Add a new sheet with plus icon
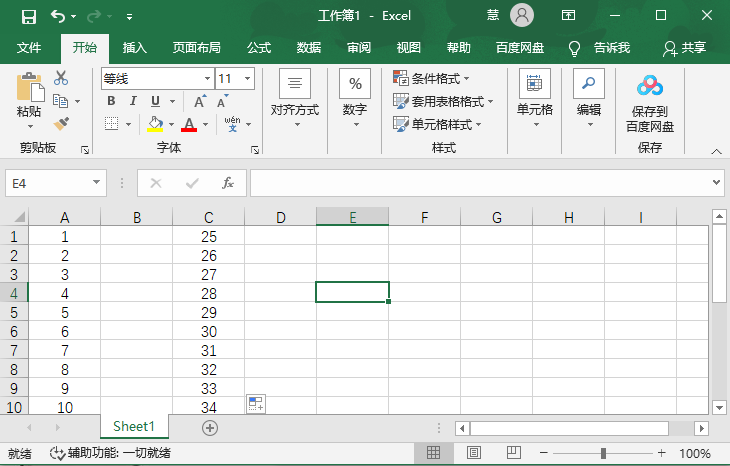The width and height of the screenshot is (730, 466). click(x=210, y=427)
